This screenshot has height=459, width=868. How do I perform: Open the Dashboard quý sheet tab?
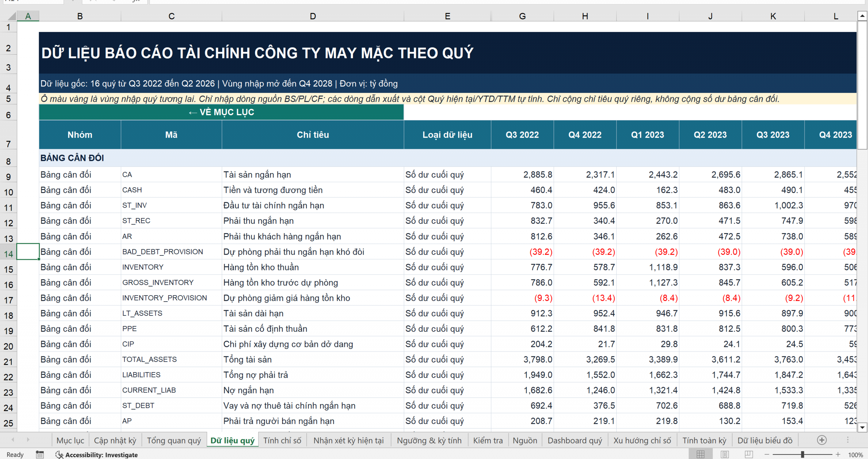click(575, 440)
